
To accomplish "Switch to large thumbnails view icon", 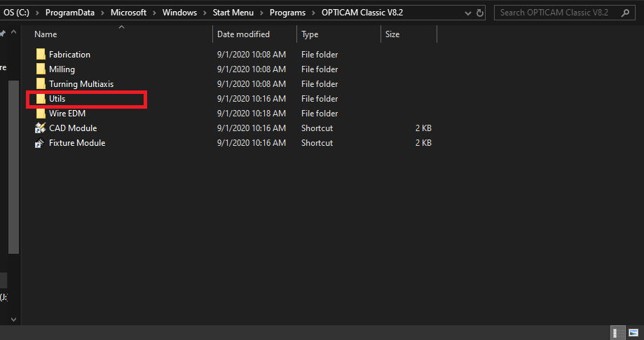I will click(x=633, y=332).
